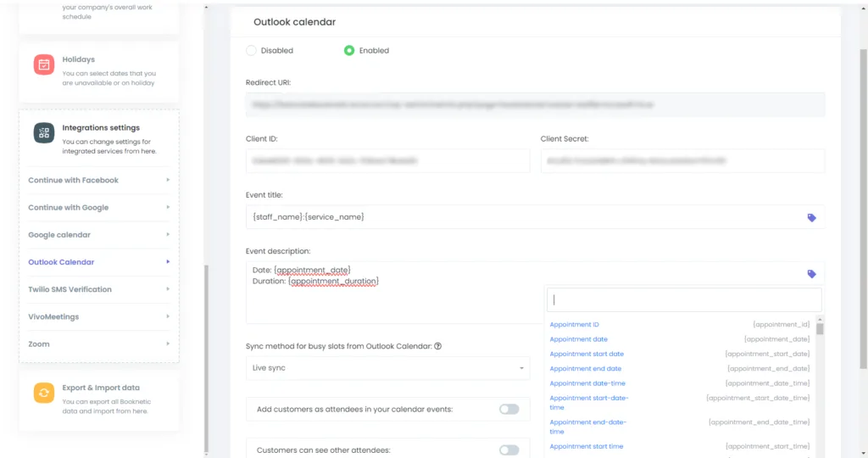Image resolution: width=868 pixels, height=458 pixels.
Task: Click the {appointment_end_date} tag text
Action: (x=768, y=368)
